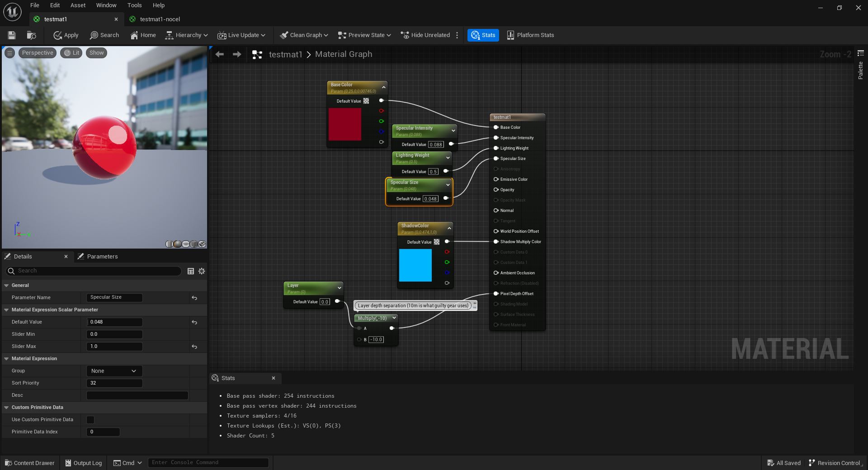Viewport: 868px width, 470px height.
Task: Open Search in the material toolbar
Action: (104, 35)
